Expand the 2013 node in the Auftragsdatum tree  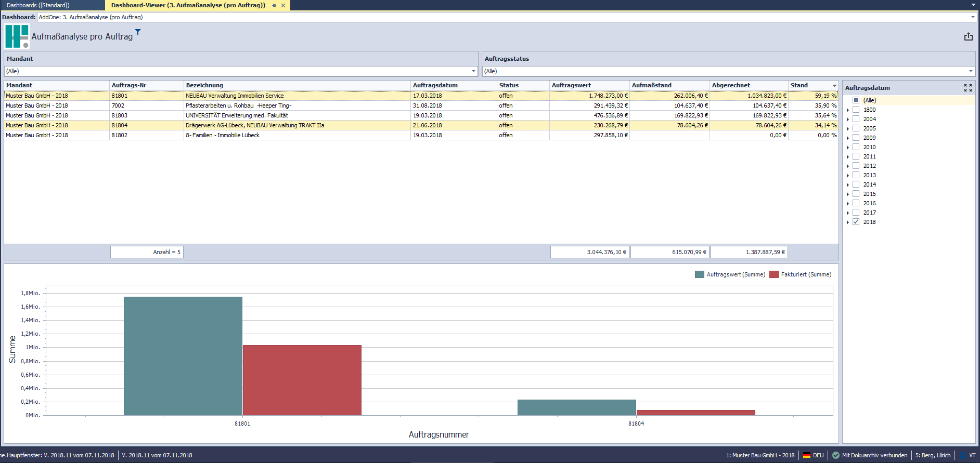point(848,176)
